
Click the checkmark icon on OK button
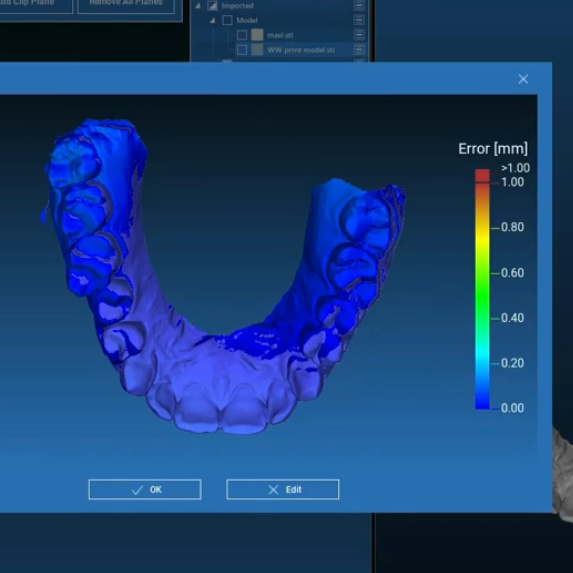(137, 490)
